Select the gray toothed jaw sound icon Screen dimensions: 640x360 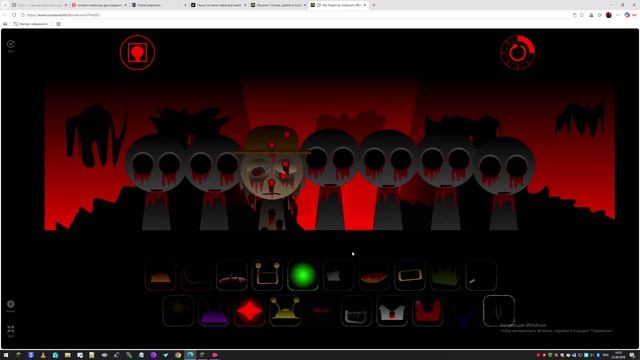click(356, 311)
